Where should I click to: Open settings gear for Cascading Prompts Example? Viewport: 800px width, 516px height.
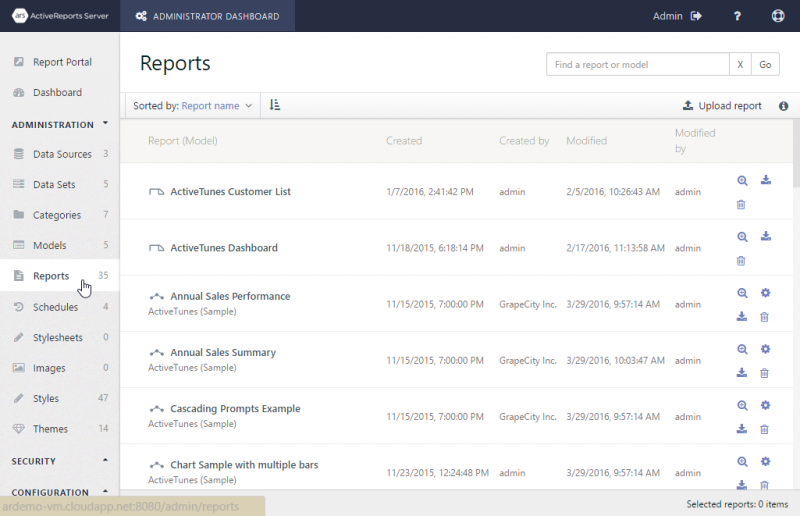[x=765, y=405]
